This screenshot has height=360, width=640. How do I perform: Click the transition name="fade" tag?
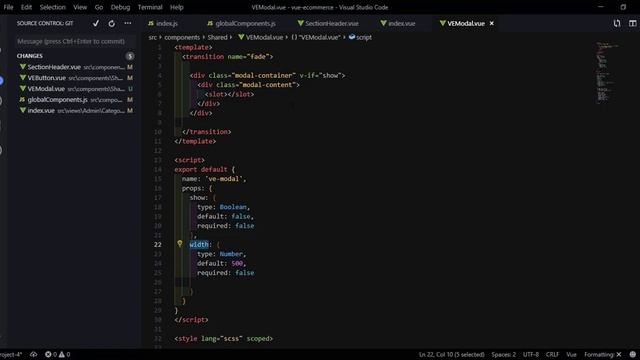(228, 57)
